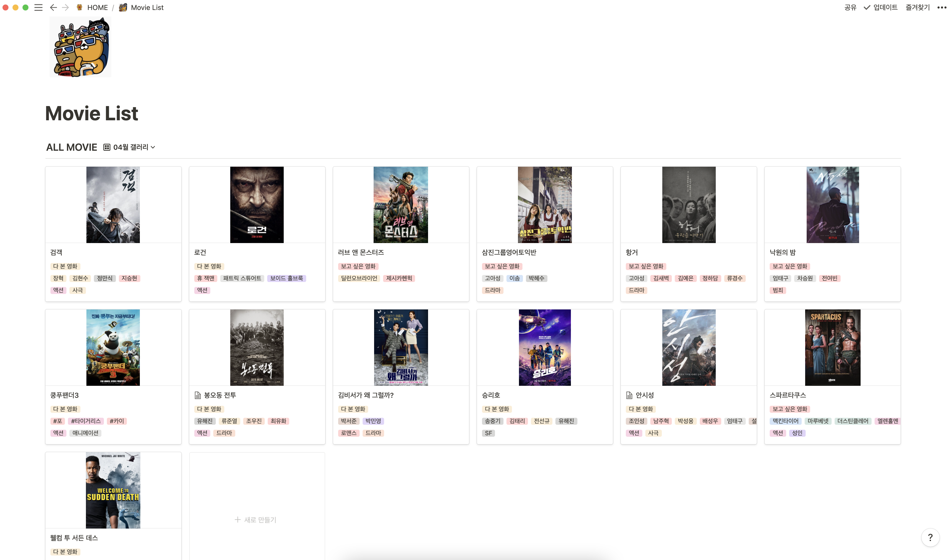Viewport: 950px width, 560px height.
Task: Click the 박서준 tag
Action: point(349,421)
